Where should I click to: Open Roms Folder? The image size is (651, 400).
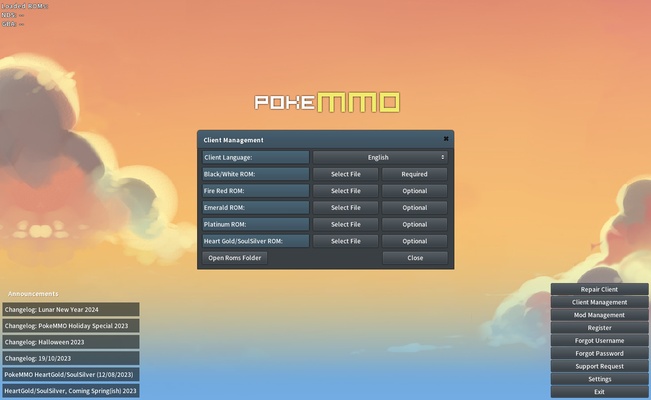[235, 258]
